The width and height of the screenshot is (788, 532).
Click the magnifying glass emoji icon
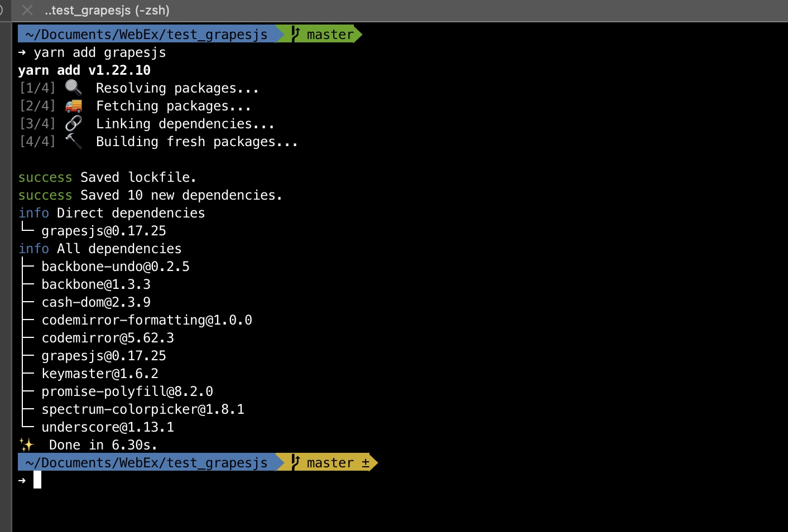coord(73,88)
